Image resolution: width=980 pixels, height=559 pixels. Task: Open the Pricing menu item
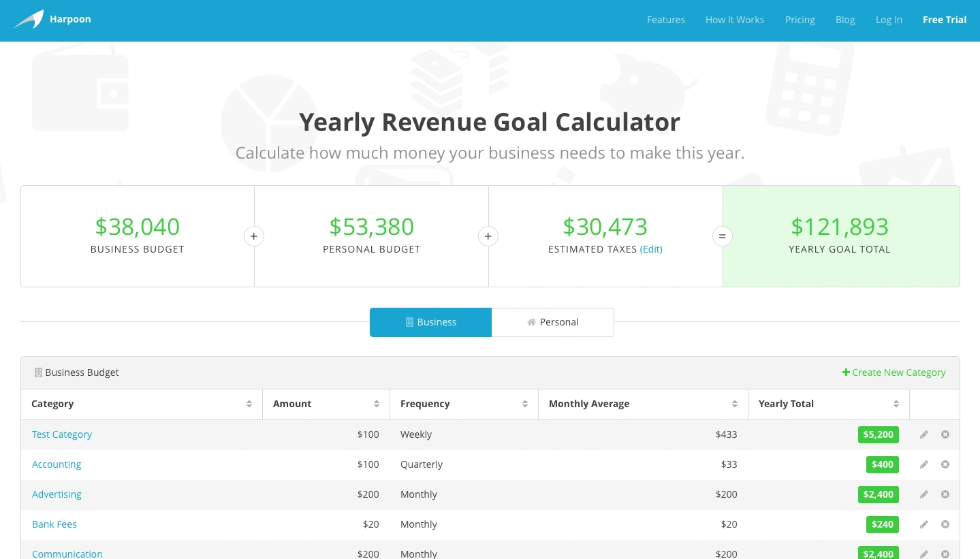[800, 20]
